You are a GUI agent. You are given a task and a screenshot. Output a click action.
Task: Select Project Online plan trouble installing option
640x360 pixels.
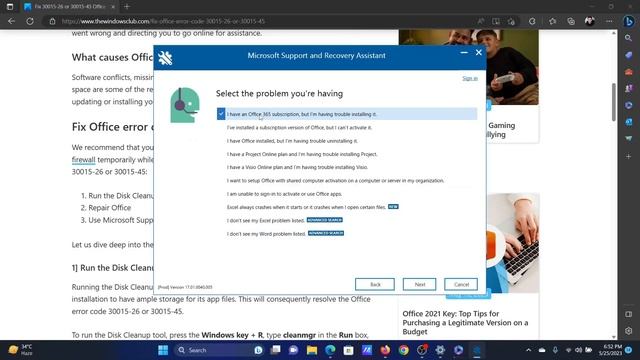coord(302,154)
